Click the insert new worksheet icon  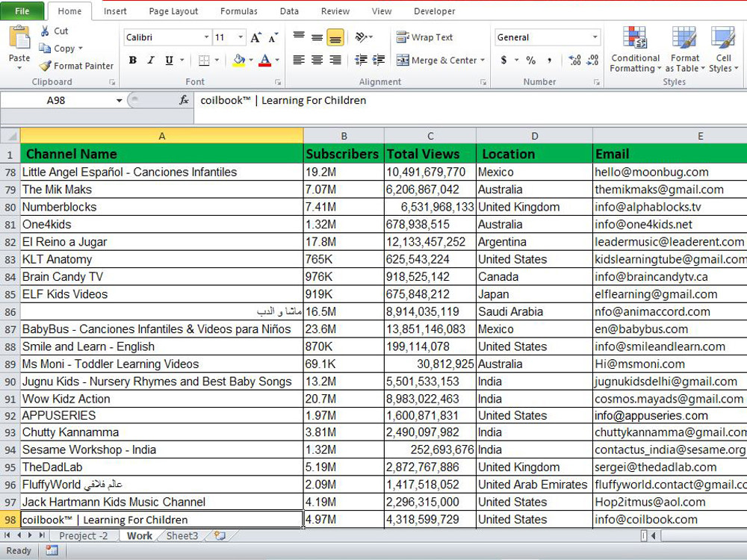pos(220,535)
